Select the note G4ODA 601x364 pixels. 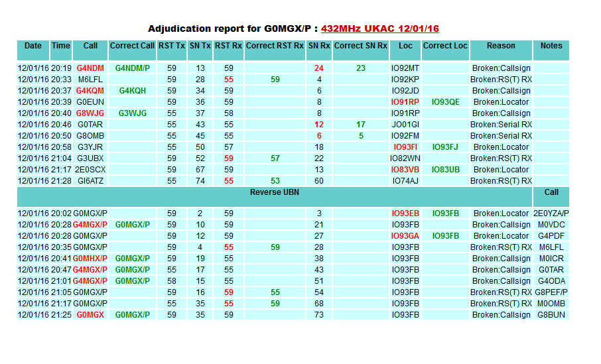click(x=551, y=281)
